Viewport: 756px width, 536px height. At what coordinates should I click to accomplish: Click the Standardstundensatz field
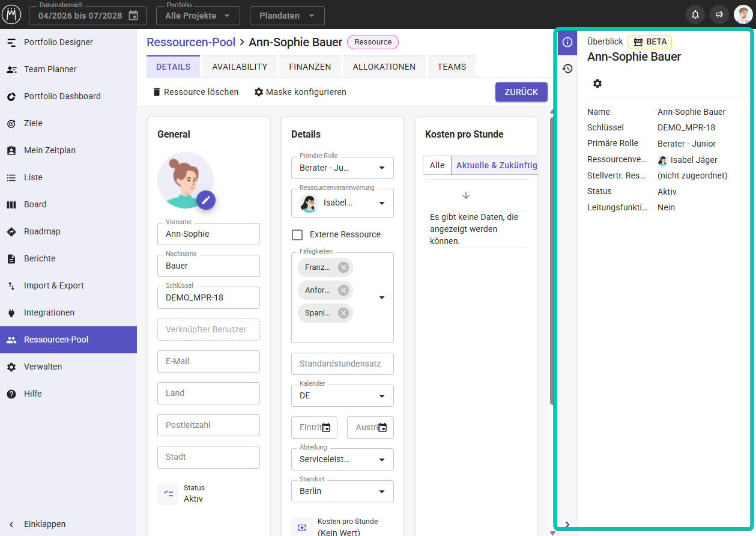[342, 364]
